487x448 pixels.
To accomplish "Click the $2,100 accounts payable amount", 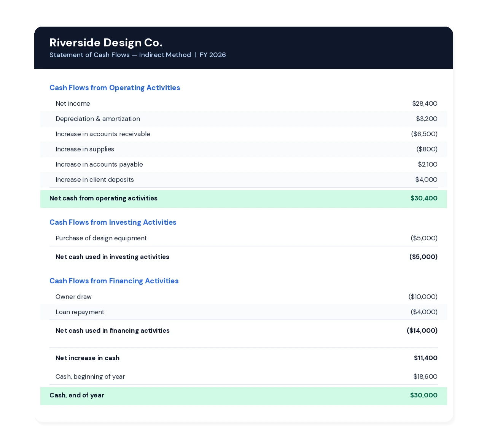I will 428,164.
